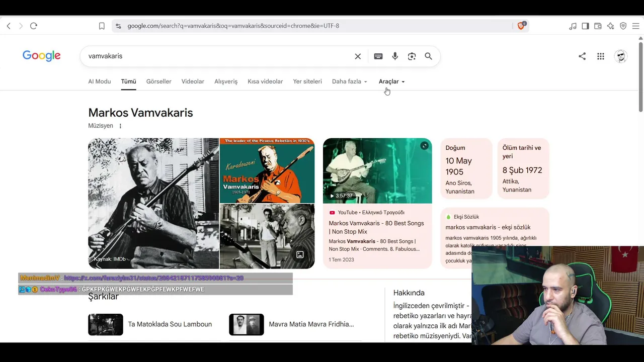Reload the current page
The width and height of the screenshot is (644, 362).
[34, 26]
